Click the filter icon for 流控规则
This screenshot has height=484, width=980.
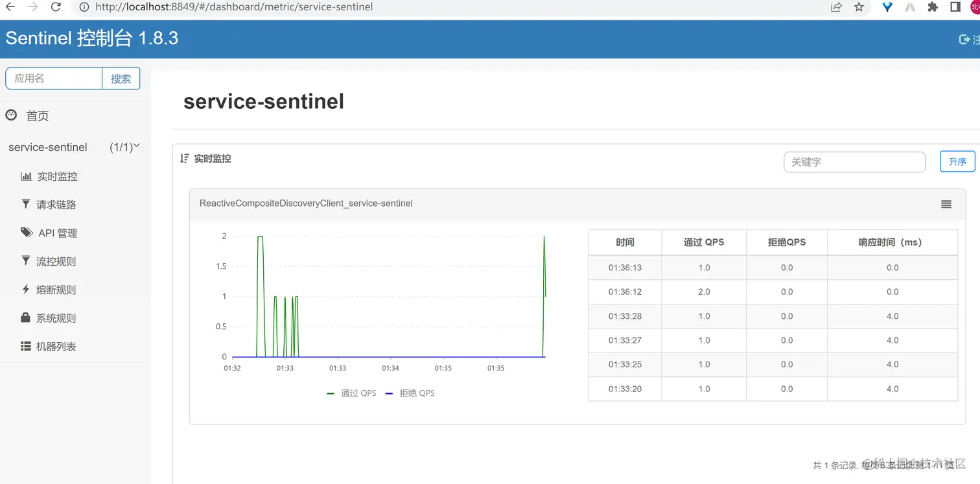[26, 261]
